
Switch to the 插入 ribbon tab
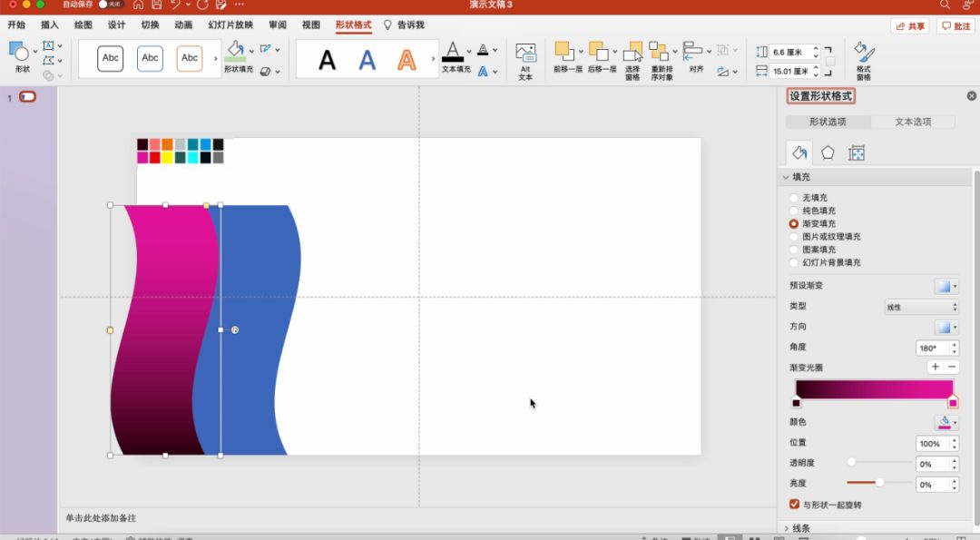point(50,25)
